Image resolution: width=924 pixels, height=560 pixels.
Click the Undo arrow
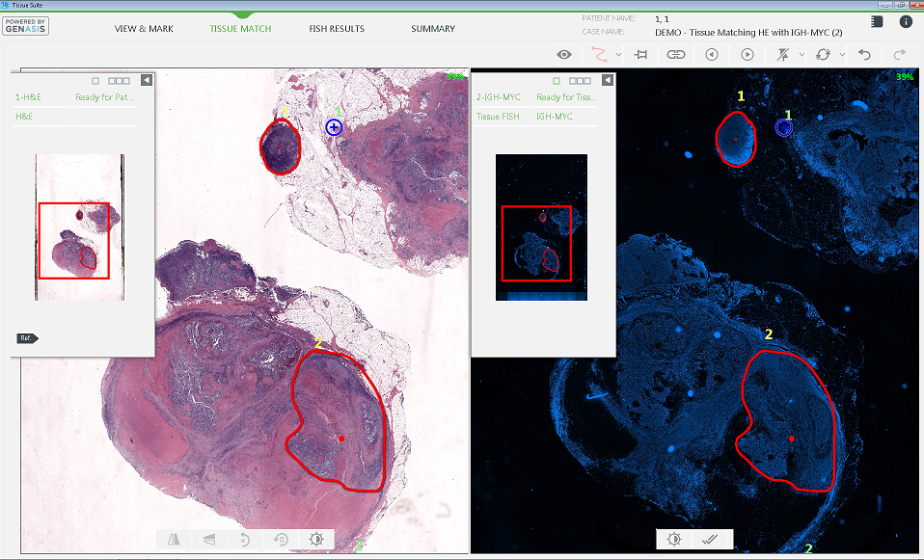pos(864,55)
